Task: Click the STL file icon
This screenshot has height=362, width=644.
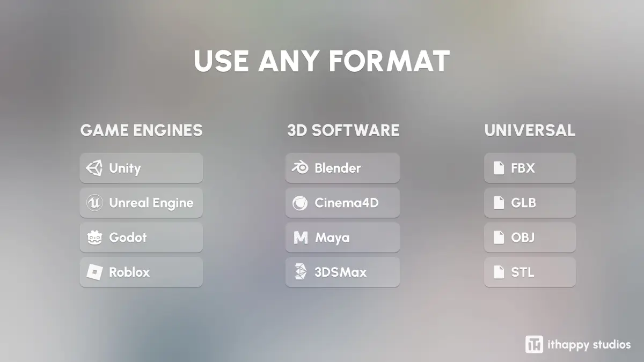Action: (499, 272)
